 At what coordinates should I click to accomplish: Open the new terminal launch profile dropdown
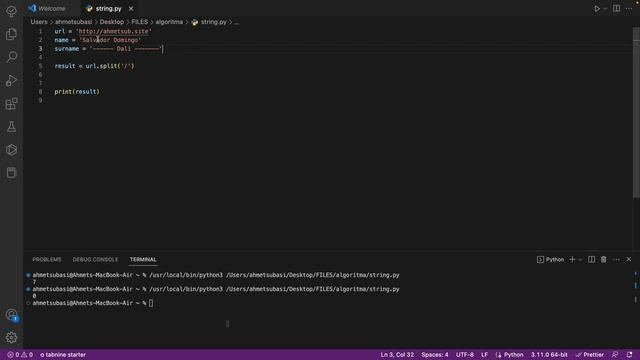click(x=580, y=260)
